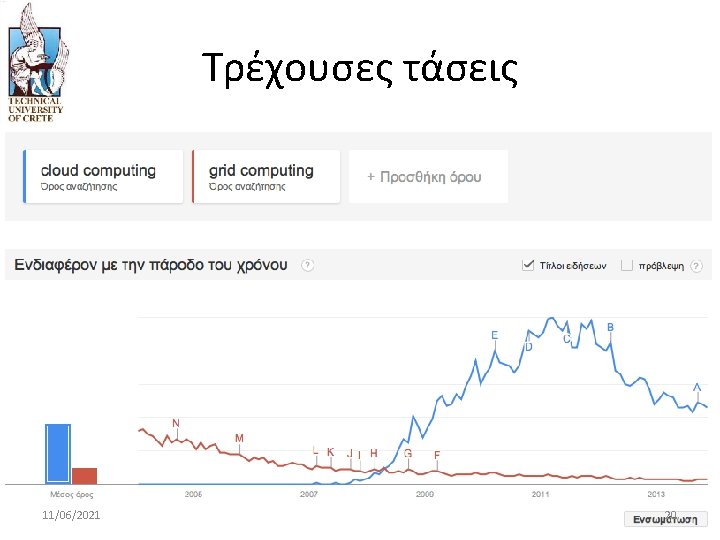
Task: Click the blue average bar for cloud computing
Action: pyautogui.click(x=58, y=454)
